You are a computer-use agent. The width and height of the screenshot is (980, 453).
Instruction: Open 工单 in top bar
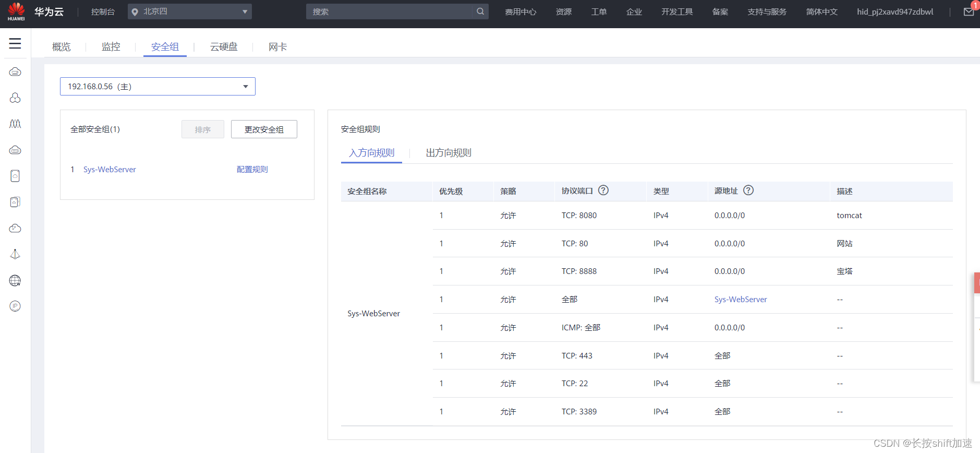(x=599, y=11)
